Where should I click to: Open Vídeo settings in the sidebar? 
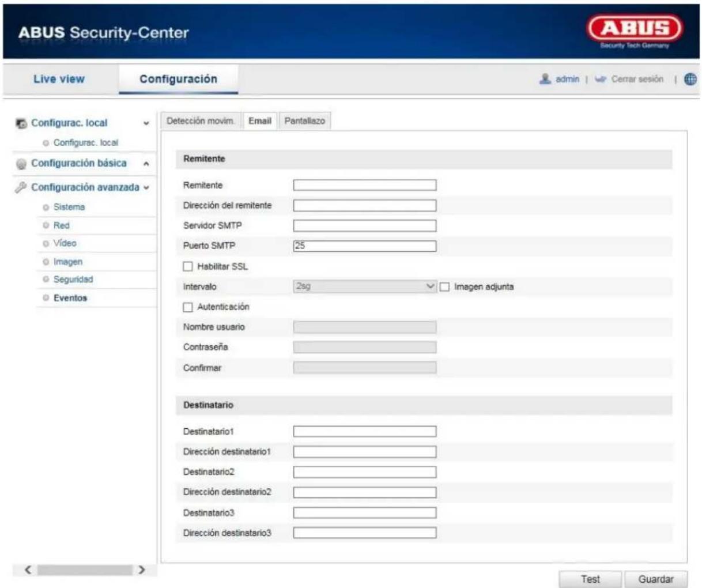click(65, 243)
